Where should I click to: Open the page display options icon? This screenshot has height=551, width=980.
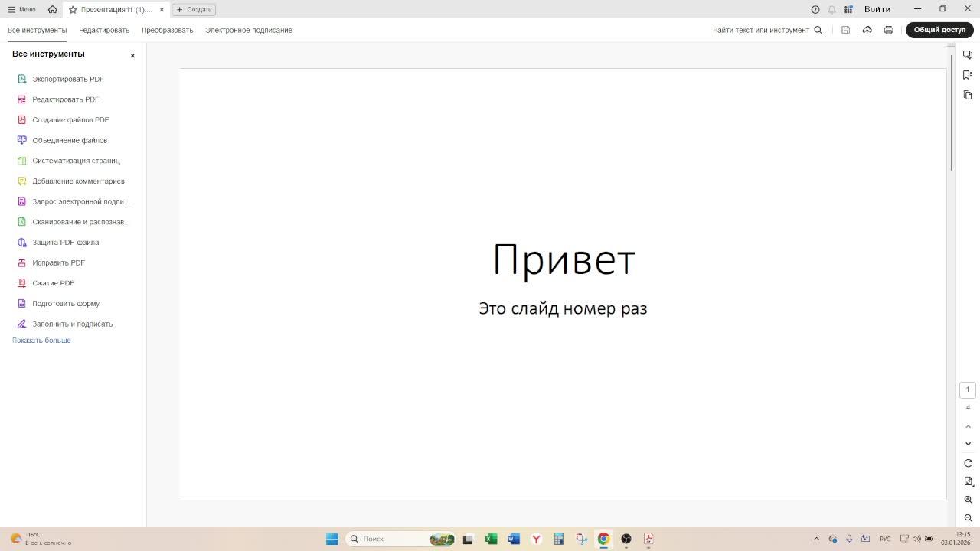[x=968, y=481]
